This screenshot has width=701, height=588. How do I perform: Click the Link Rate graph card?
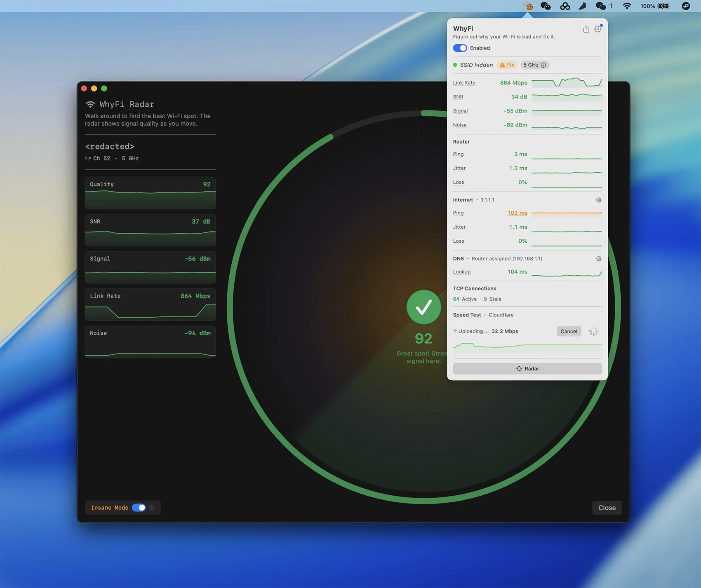point(150,305)
